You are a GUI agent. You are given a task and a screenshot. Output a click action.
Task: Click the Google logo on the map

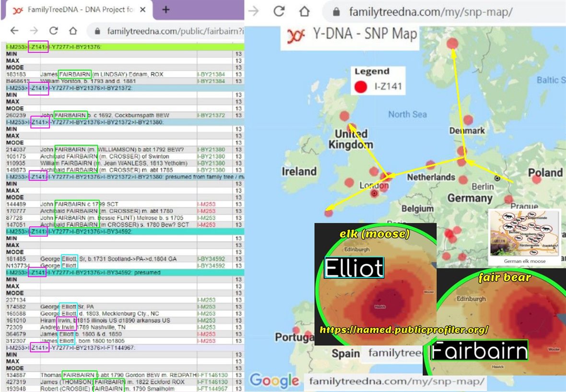pyautogui.click(x=274, y=380)
